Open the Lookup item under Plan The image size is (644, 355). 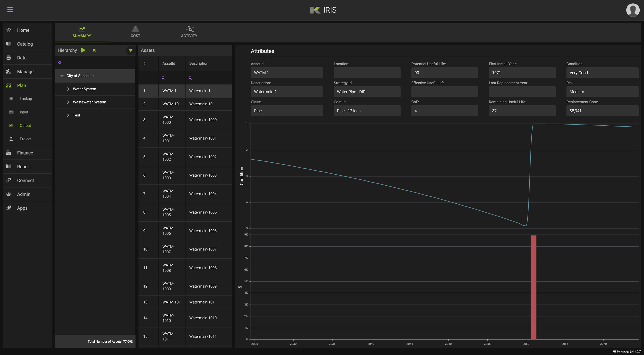click(26, 99)
